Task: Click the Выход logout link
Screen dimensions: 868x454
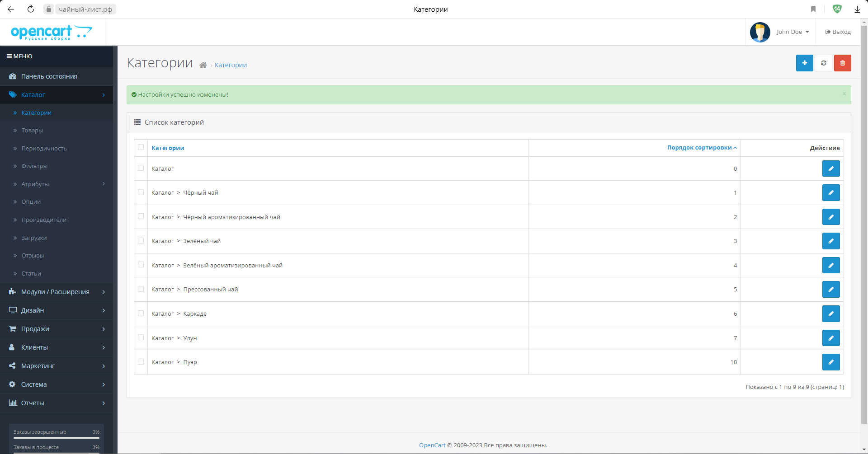Action: coord(838,32)
